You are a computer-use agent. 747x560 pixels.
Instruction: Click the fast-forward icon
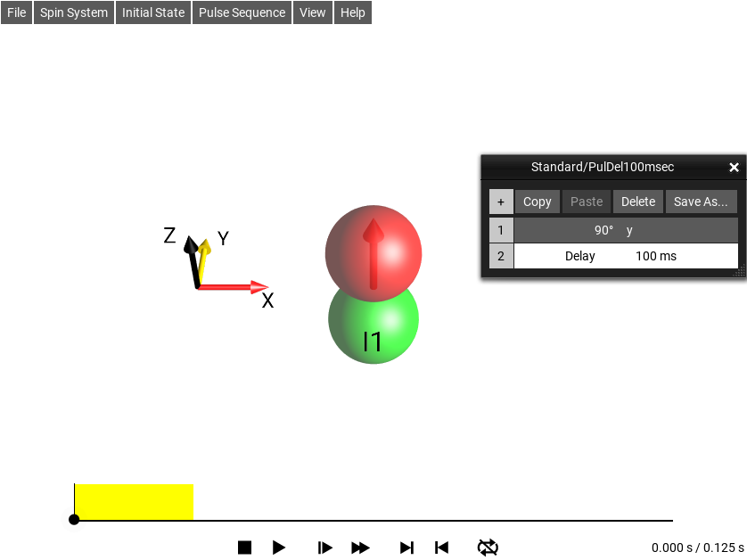point(360,548)
